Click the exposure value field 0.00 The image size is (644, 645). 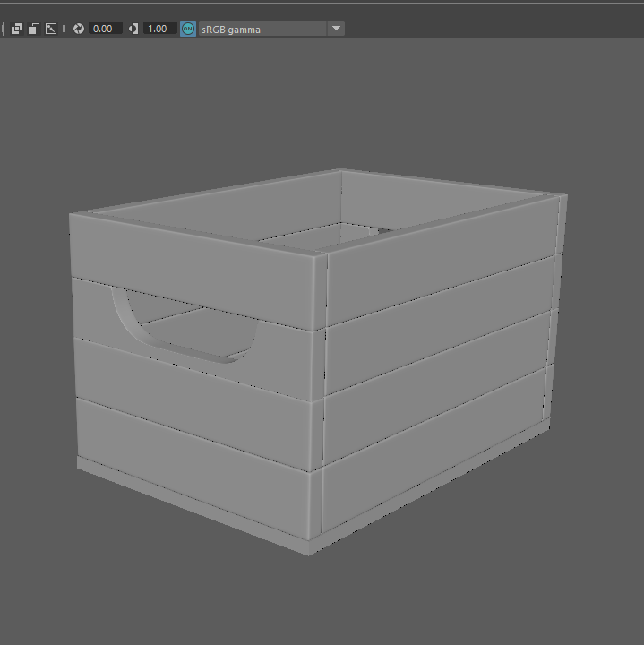point(104,29)
